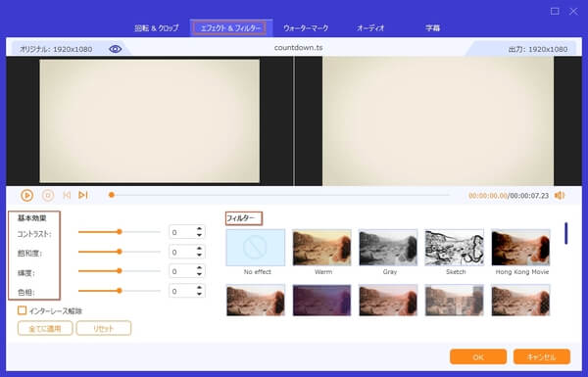
Task: Click the filter list scrollbar
Action: tap(565, 233)
